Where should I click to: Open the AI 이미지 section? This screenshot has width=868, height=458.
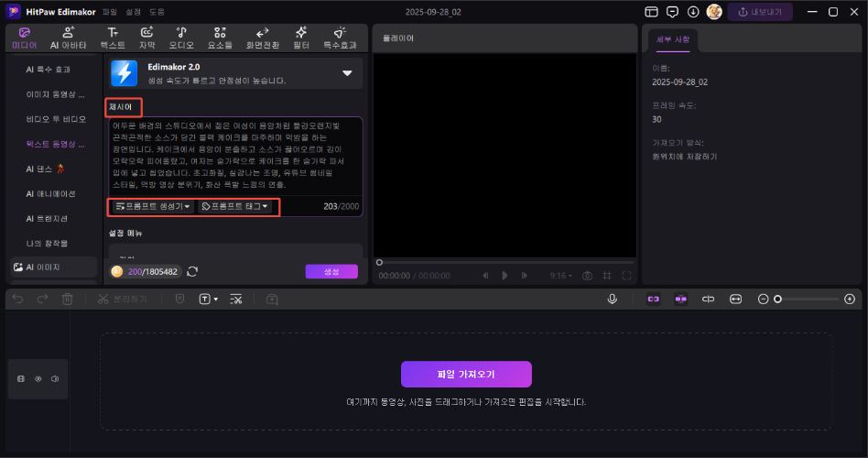pyautogui.click(x=54, y=267)
